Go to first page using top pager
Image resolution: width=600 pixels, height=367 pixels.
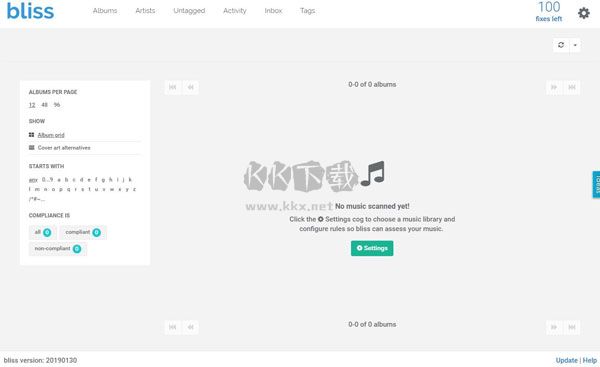[173, 87]
